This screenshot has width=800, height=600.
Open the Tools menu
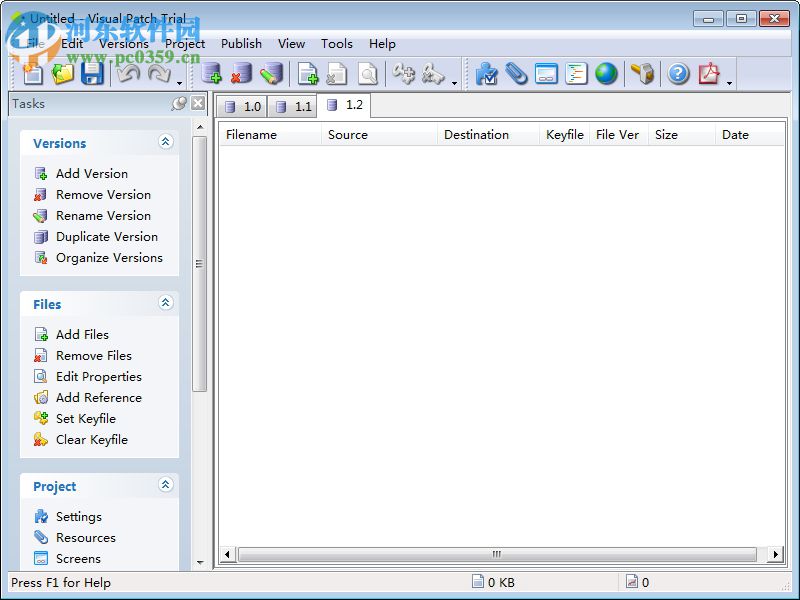pyautogui.click(x=337, y=44)
